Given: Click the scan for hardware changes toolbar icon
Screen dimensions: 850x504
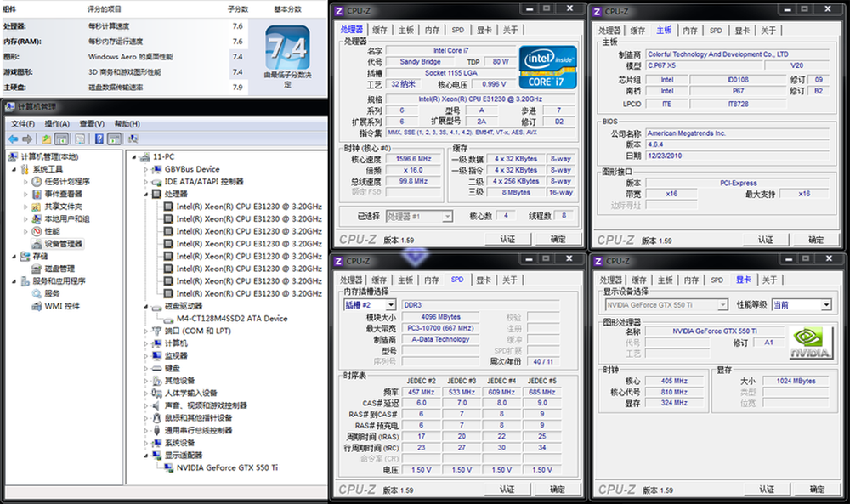Looking at the screenshot, I should (133, 139).
